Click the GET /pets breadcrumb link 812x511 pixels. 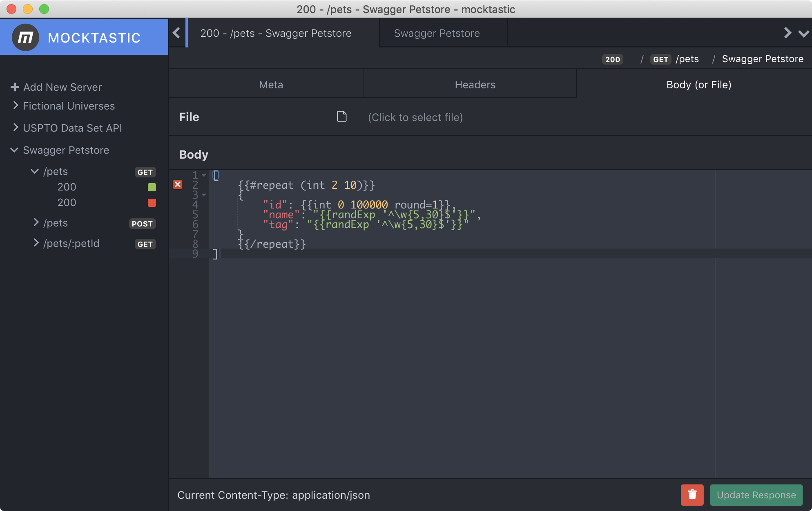click(x=675, y=59)
